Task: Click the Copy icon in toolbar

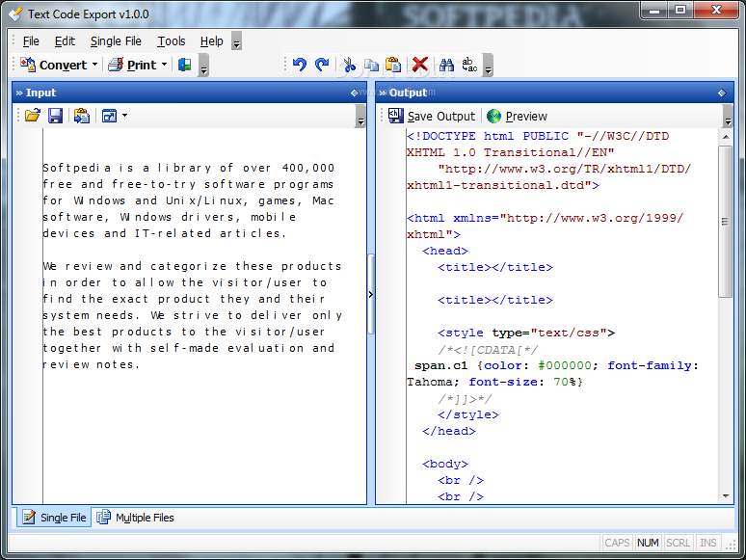Action: [x=371, y=65]
